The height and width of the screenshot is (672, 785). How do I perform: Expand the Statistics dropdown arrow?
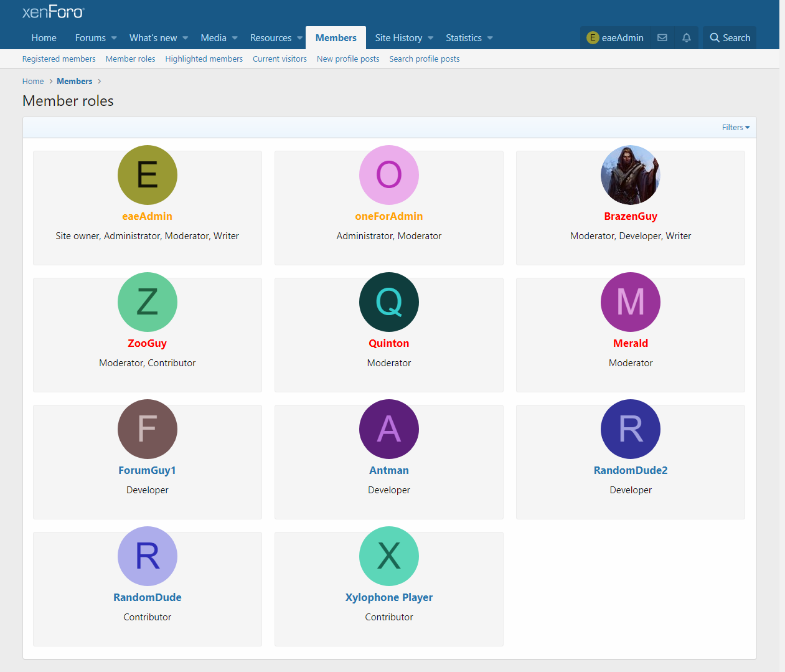[x=490, y=38]
